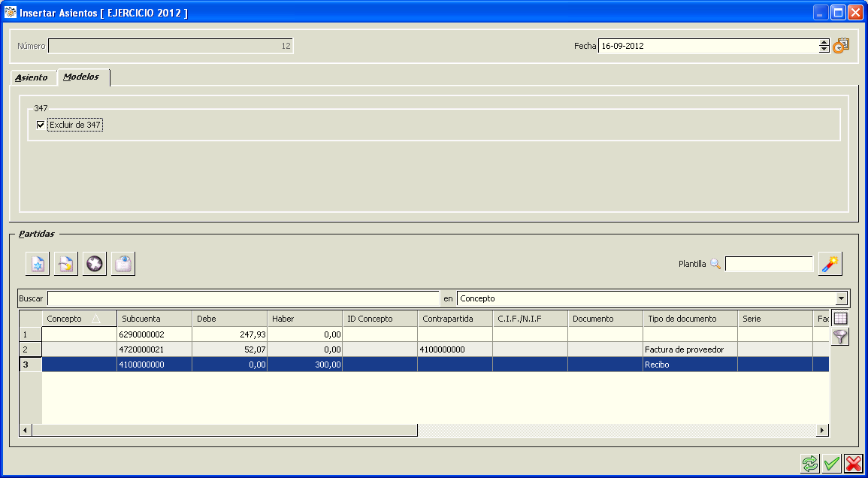Click the subcuenta cell 4720000021
This screenshot has height=478, width=868.
tap(155, 349)
